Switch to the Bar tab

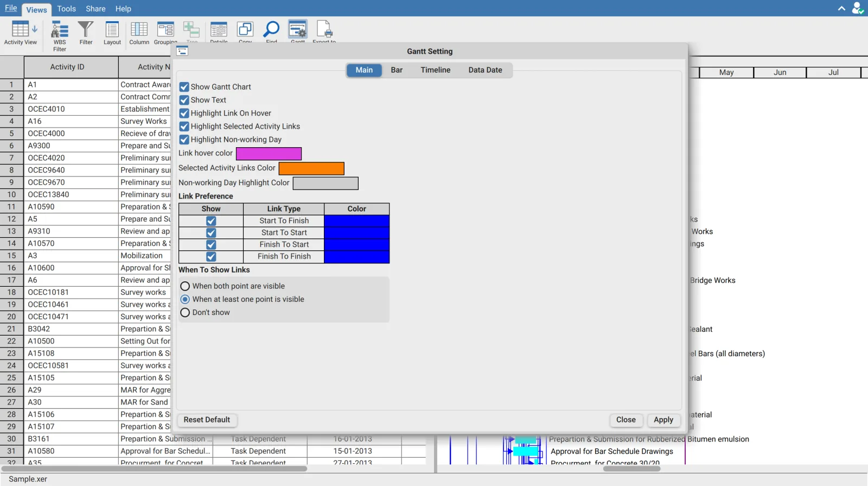pos(397,70)
